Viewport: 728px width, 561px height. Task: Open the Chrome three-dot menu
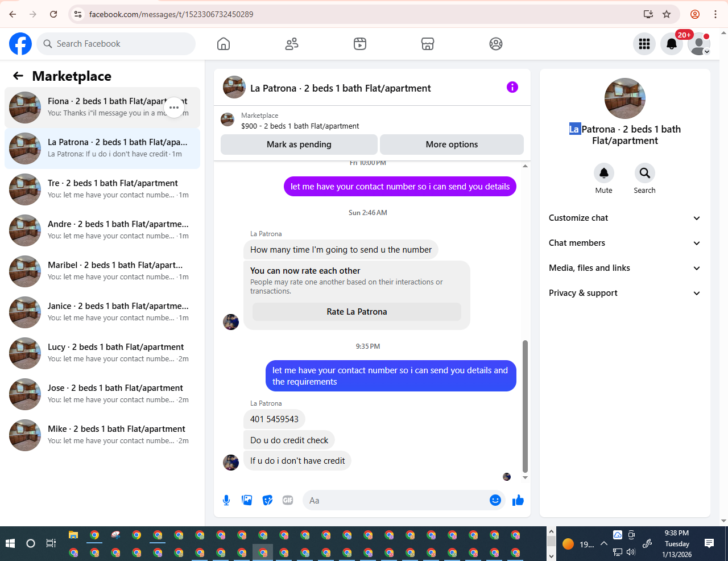click(715, 14)
